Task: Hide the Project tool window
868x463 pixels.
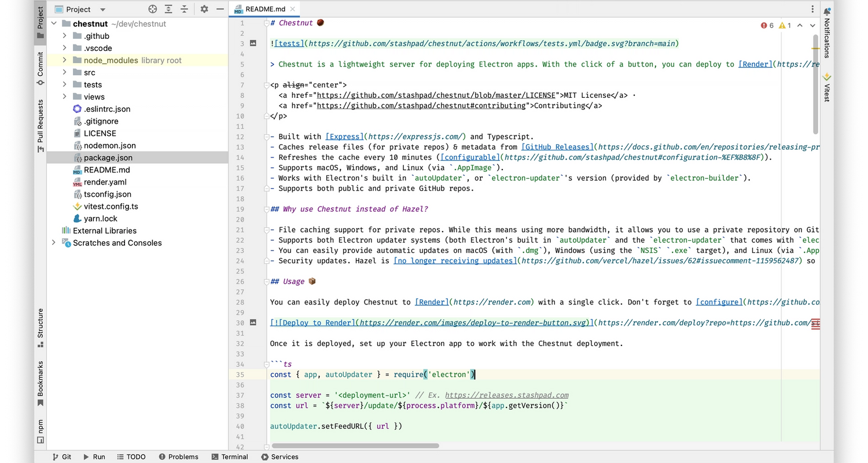Action: click(220, 9)
